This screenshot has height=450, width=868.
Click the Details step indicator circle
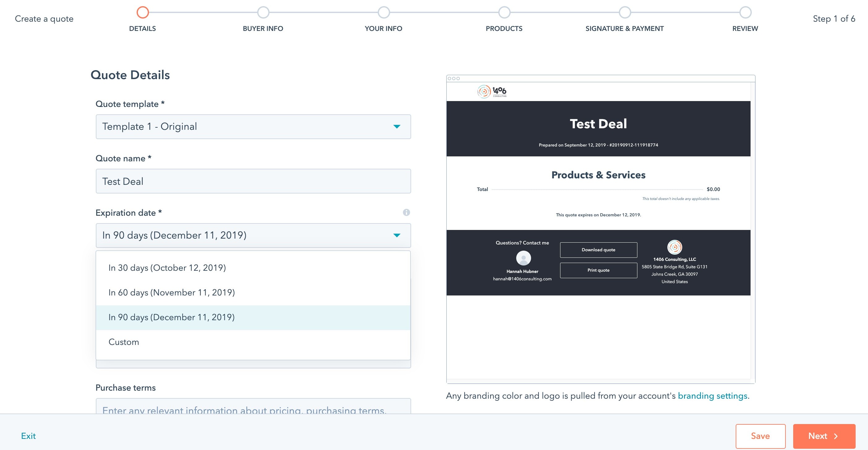coord(143,12)
